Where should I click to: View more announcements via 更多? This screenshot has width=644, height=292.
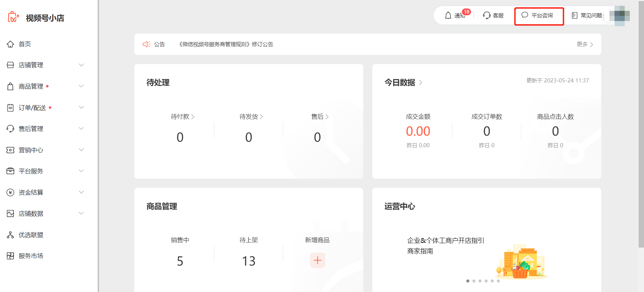pyautogui.click(x=585, y=44)
